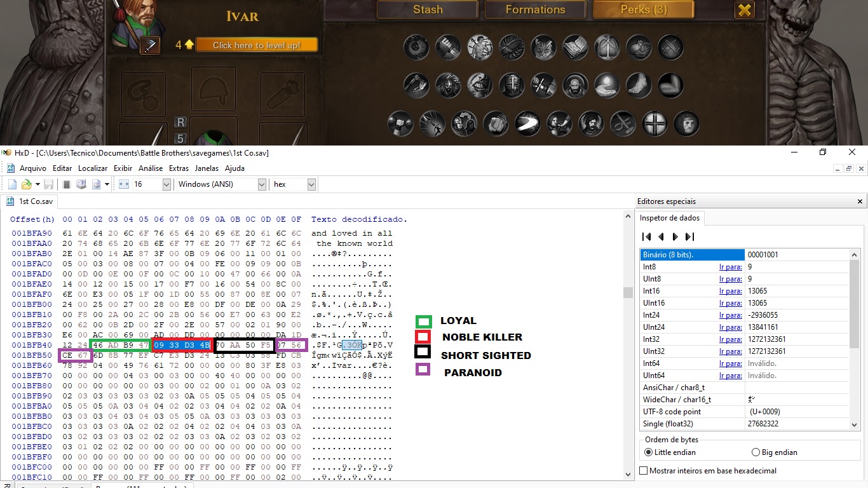Image resolution: width=868 pixels, height=488 pixels.
Task: Go to next byte in data inspector
Action: coord(675,236)
